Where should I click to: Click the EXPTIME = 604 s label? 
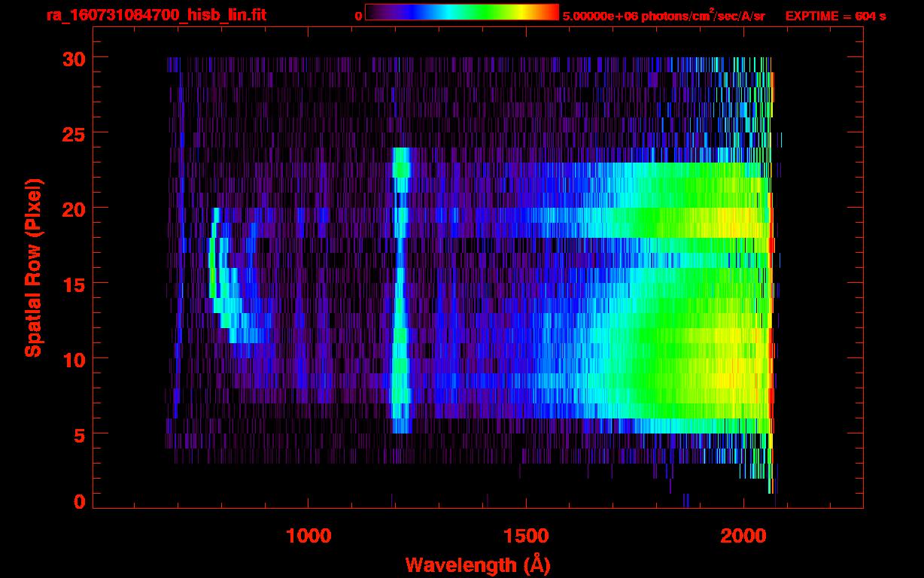click(835, 15)
